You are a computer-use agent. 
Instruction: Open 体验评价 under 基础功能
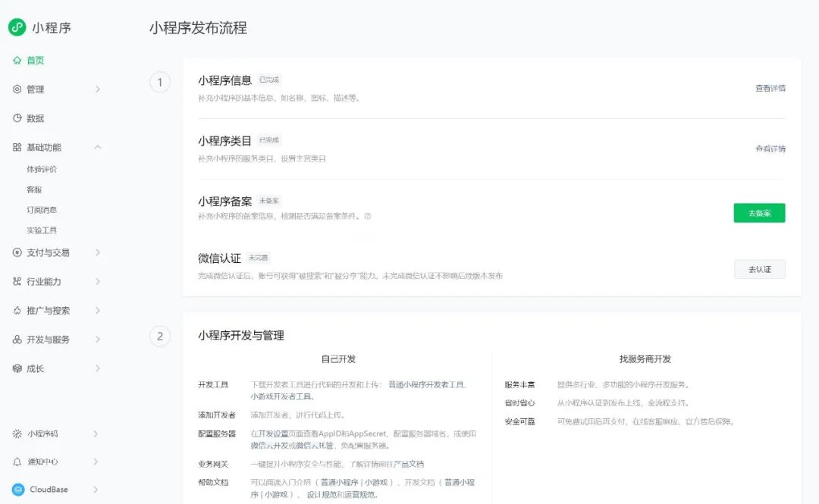click(x=42, y=169)
